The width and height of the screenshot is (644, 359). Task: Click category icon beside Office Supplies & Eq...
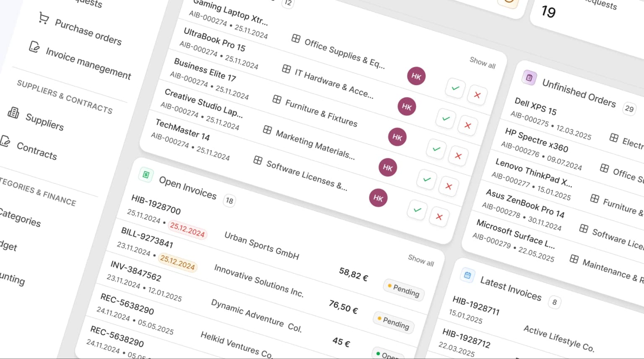(296, 39)
